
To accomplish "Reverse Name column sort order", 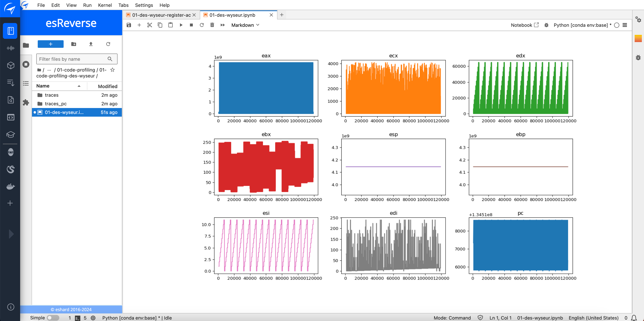I will point(79,86).
